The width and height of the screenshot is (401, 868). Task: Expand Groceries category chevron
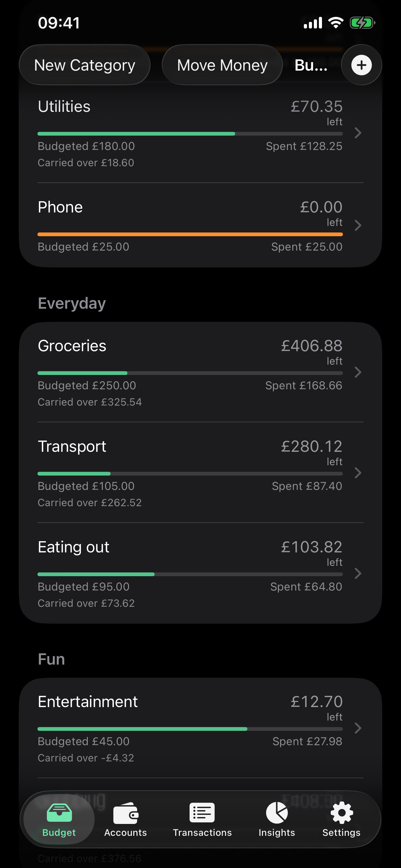click(x=358, y=372)
